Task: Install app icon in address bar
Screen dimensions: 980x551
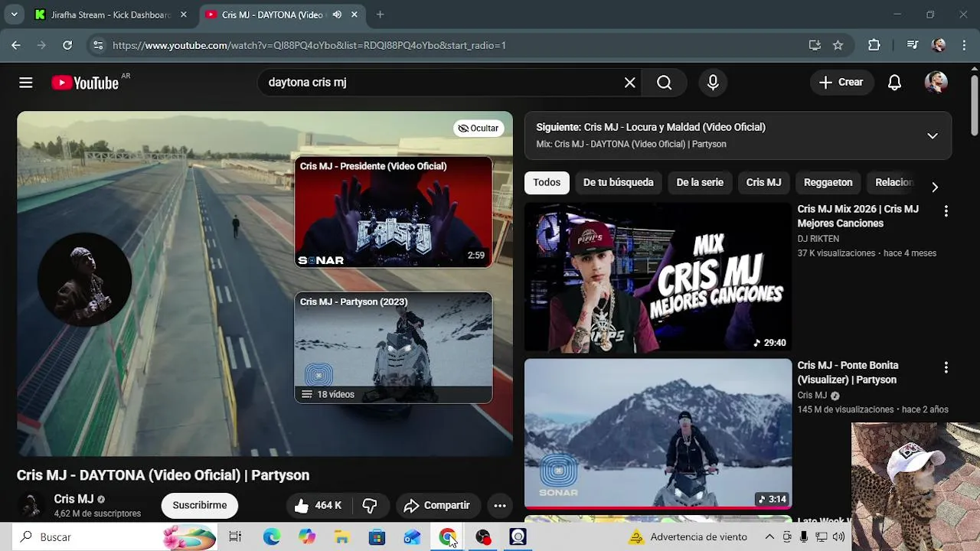Action: (x=815, y=45)
